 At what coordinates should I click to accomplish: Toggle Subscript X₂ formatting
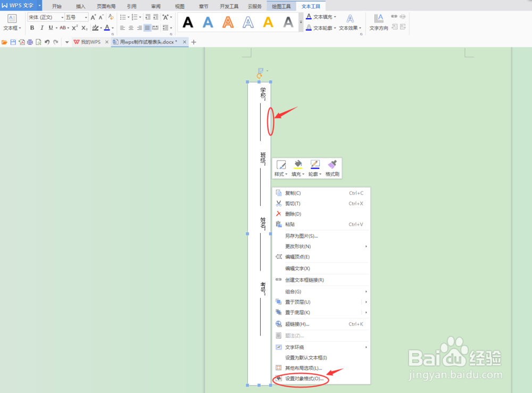click(85, 28)
